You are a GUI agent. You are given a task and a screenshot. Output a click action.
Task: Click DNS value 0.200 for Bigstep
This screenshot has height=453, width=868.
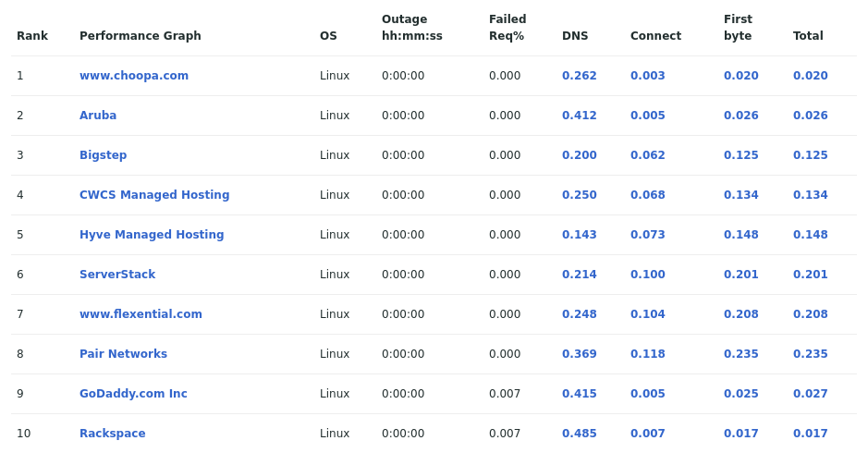pyautogui.click(x=579, y=155)
